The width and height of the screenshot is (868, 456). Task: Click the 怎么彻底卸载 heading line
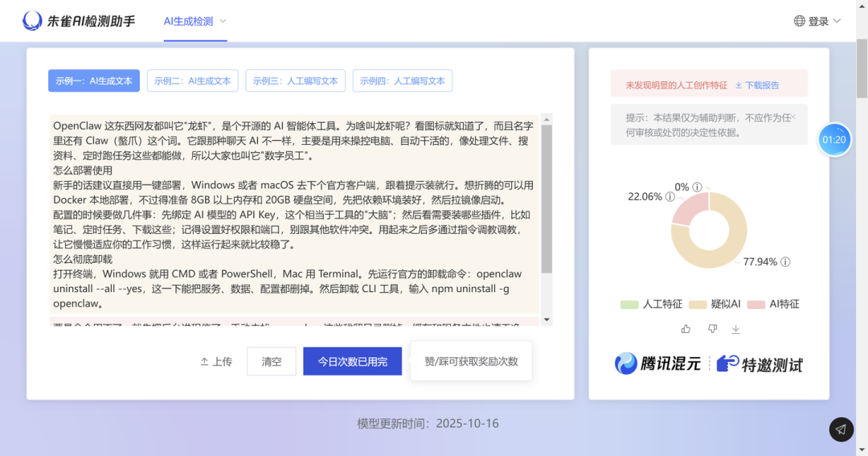click(x=83, y=259)
